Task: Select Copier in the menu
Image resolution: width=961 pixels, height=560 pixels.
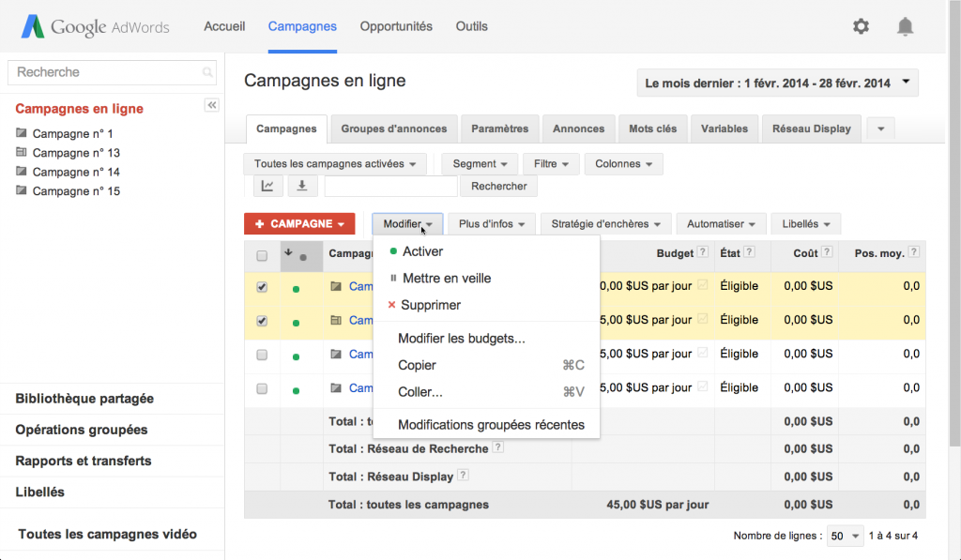Action: point(487,365)
